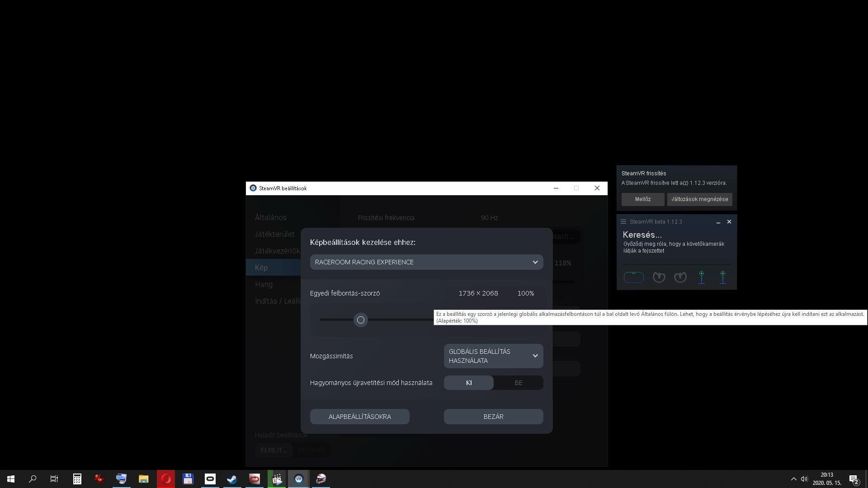Image resolution: width=868 pixels, height=488 pixels.
Task: Open File Explorer from the taskbar
Action: click(143, 479)
